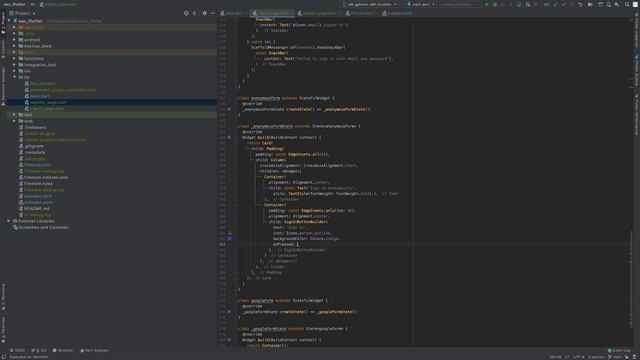
Task: Open Resource Manager side panel
Action: tap(3, 86)
